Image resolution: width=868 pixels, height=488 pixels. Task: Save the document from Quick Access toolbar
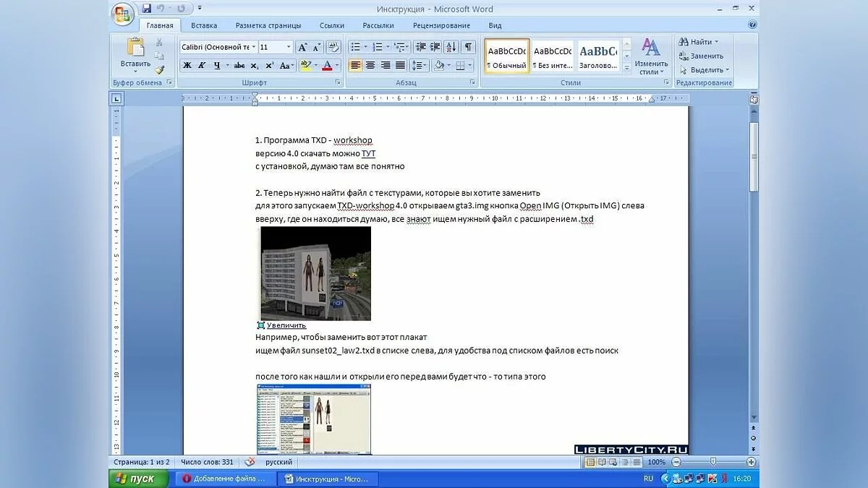(147, 9)
